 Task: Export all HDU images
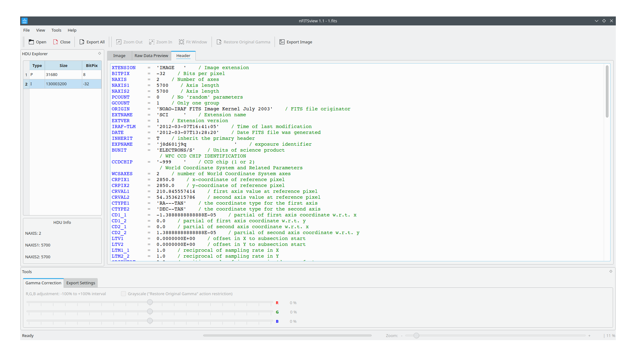pyautogui.click(x=92, y=42)
